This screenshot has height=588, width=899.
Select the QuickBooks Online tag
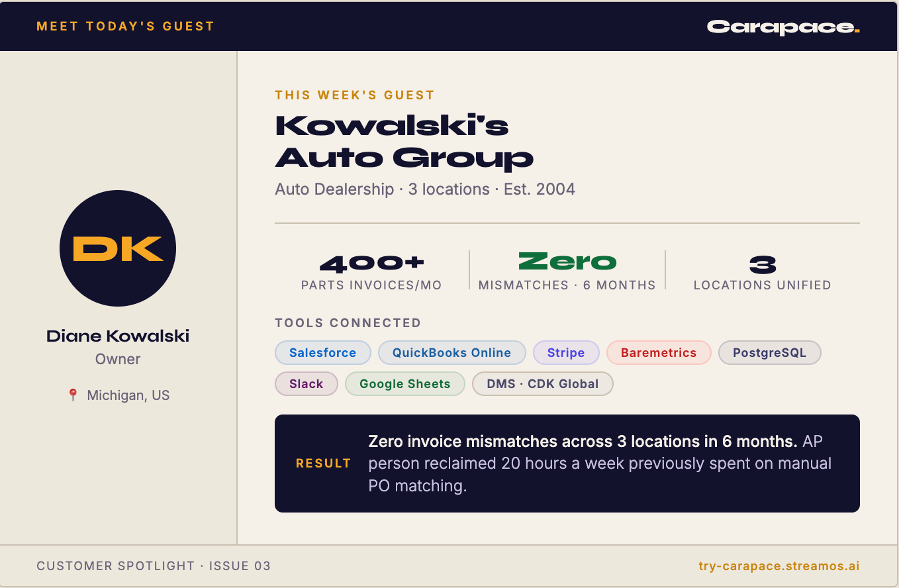451,353
